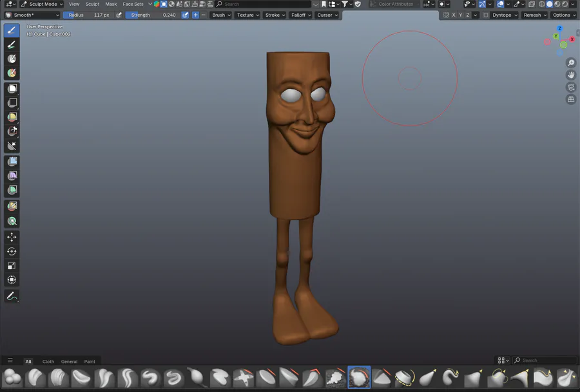
Task: Select the Mesh Filter tool
Action: [12, 162]
